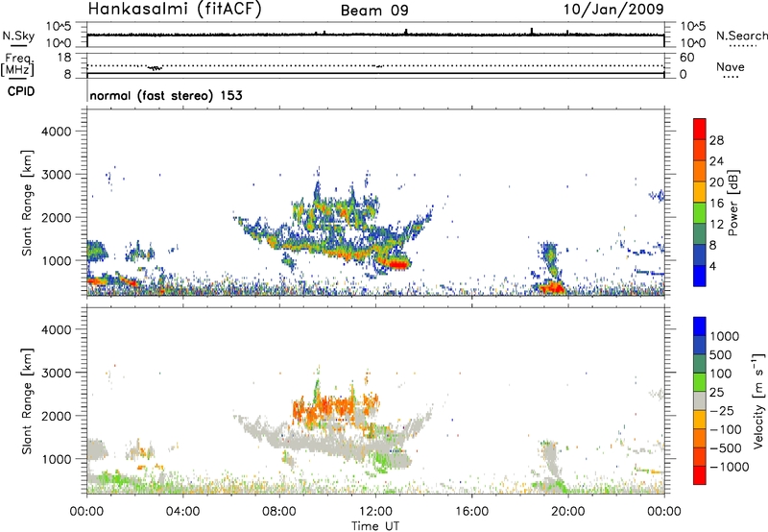
Task: Click the '4000' tick of power panel
Action: [x=56, y=132]
